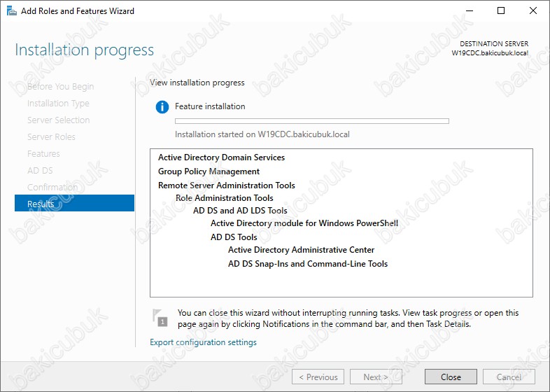This screenshot has width=550, height=392.
Task: Click the Remote Server Administration Tools entry
Action: click(227, 185)
